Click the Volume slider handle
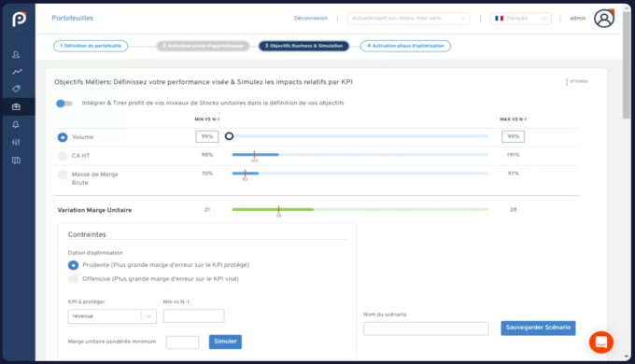This screenshot has width=635, height=364. (229, 136)
